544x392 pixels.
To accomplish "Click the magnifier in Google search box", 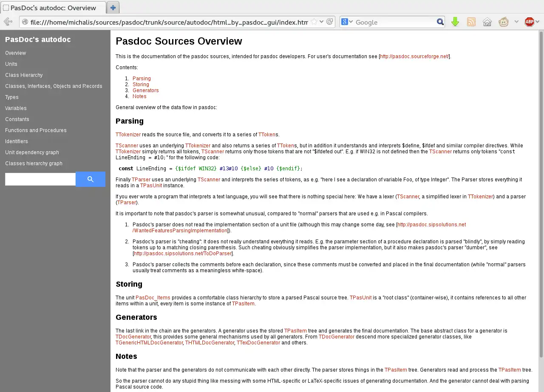I will (440, 22).
